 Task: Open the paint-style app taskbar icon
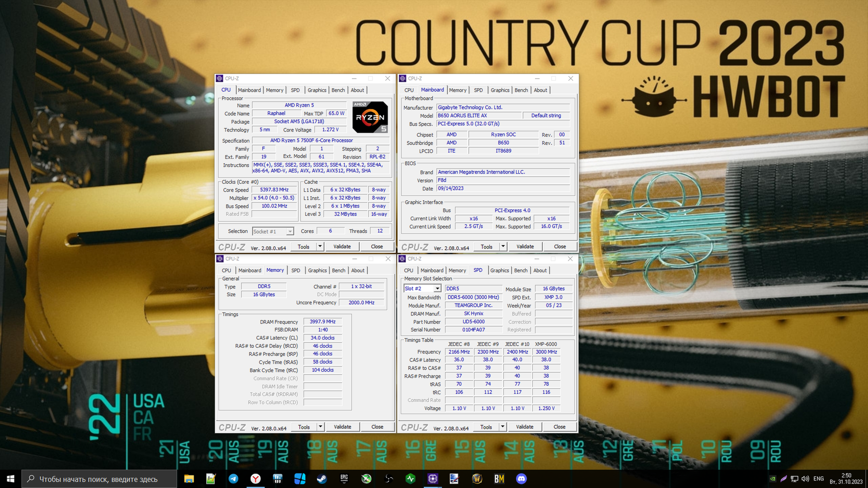455,479
